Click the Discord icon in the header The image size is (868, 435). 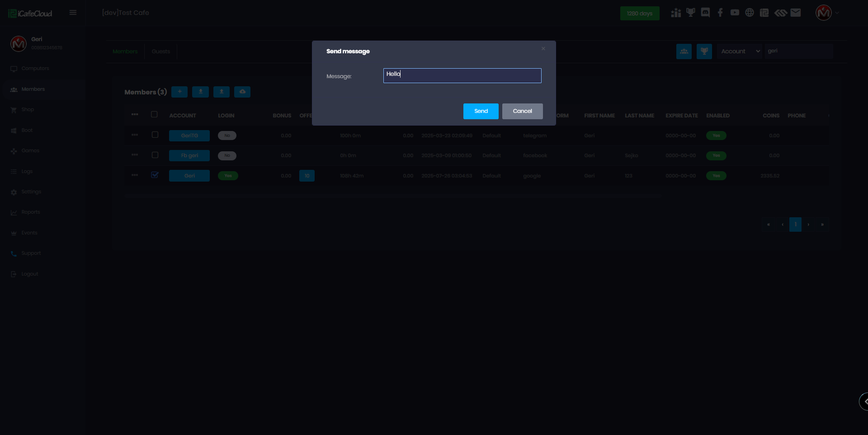tap(705, 13)
